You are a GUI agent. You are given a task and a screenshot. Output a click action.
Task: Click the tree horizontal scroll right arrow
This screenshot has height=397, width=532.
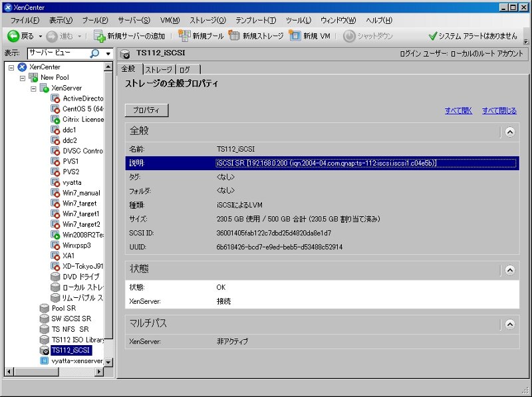click(99, 372)
